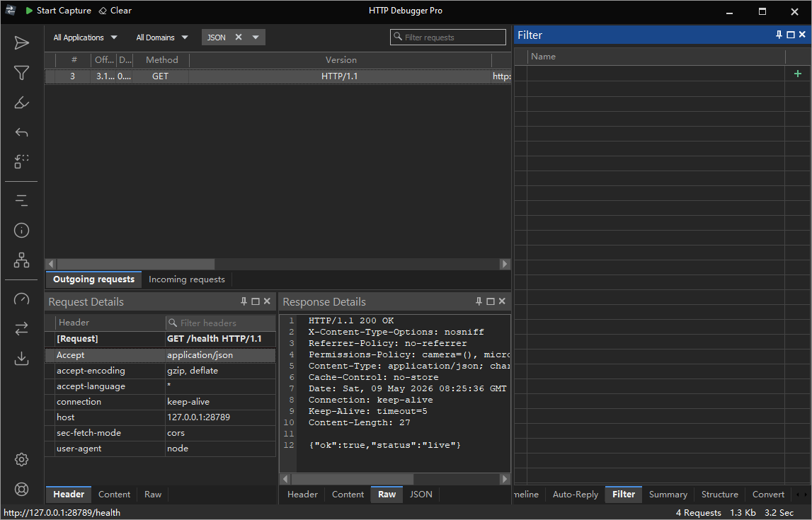Screen dimensions: 812x520
Task: Click the dotted-square selection icon in sidebar
Action: click(21, 162)
